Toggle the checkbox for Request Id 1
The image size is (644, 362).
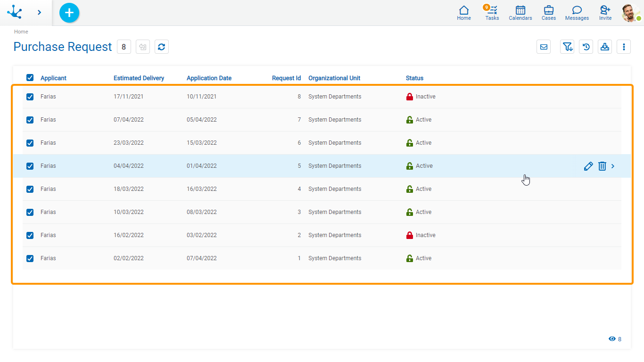pos(30,258)
